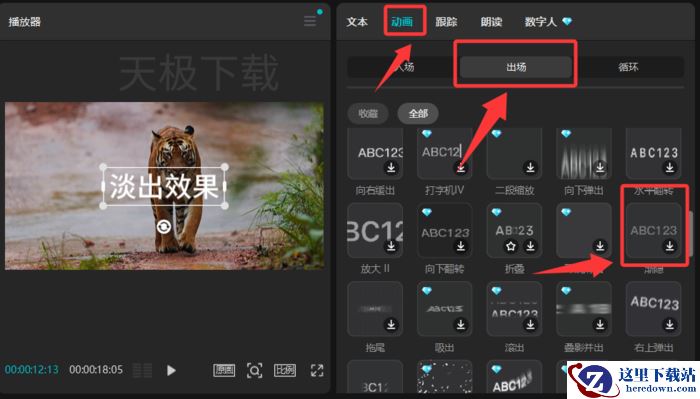This screenshot has width=700, height=399.
Task: Click download icon on 右上弹出 preset
Action: coord(670,324)
